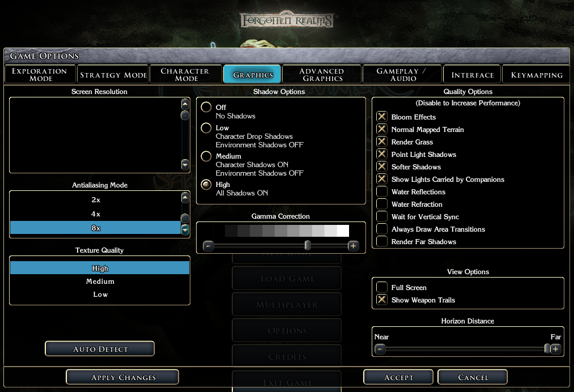Click the gamma correction slider handle
This screenshot has width=574, height=392.
point(308,245)
